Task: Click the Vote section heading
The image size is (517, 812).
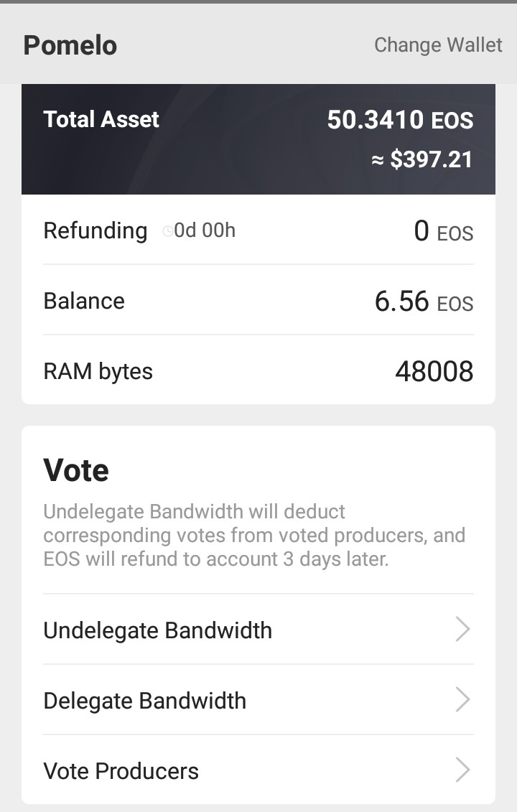Action: (76, 470)
